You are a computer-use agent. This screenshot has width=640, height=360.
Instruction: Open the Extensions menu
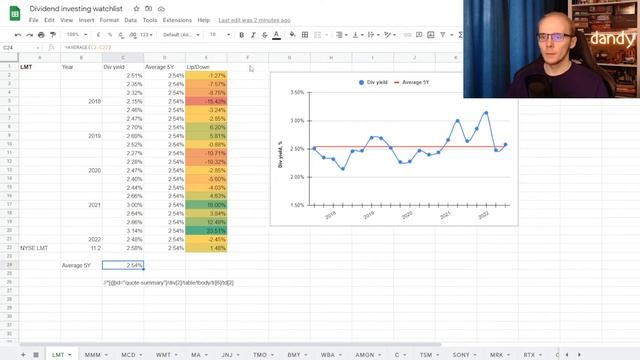(177, 20)
